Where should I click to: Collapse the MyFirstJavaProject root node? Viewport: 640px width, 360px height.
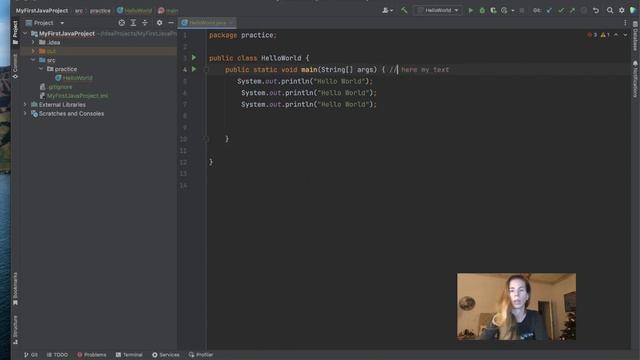tap(25, 33)
